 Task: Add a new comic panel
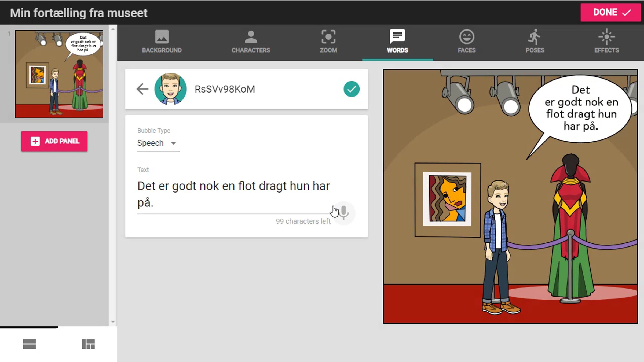pos(54,141)
